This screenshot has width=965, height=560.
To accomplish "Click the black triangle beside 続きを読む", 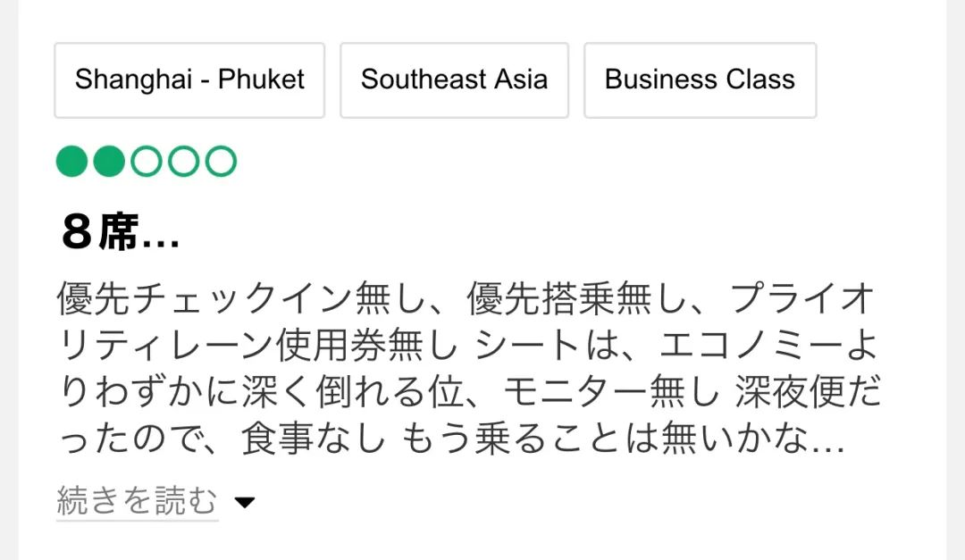I will (x=244, y=503).
